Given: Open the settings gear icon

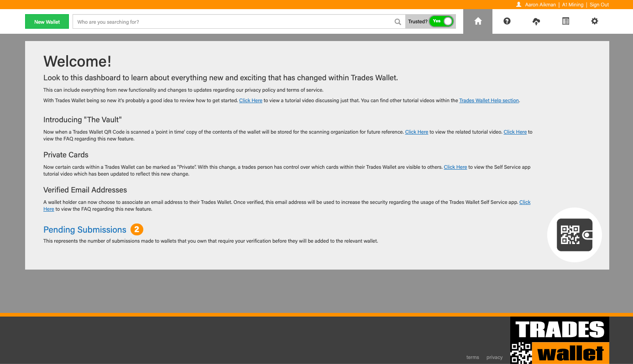Looking at the screenshot, I should click(595, 21).
